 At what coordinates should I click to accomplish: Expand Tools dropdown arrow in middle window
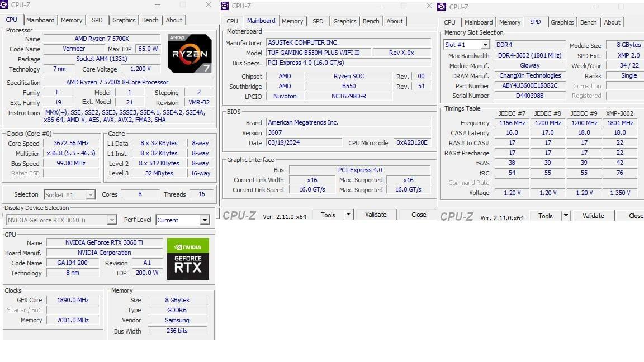click(x=348, y=215)
